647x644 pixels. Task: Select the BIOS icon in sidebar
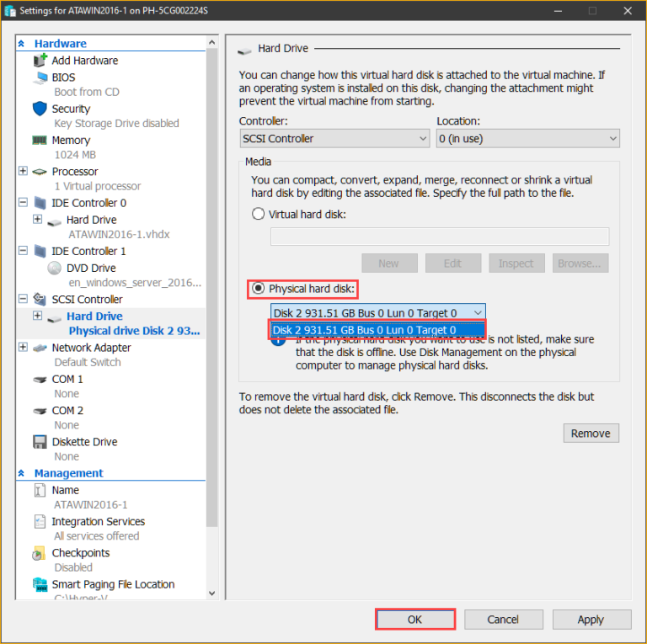click(40, 77)
